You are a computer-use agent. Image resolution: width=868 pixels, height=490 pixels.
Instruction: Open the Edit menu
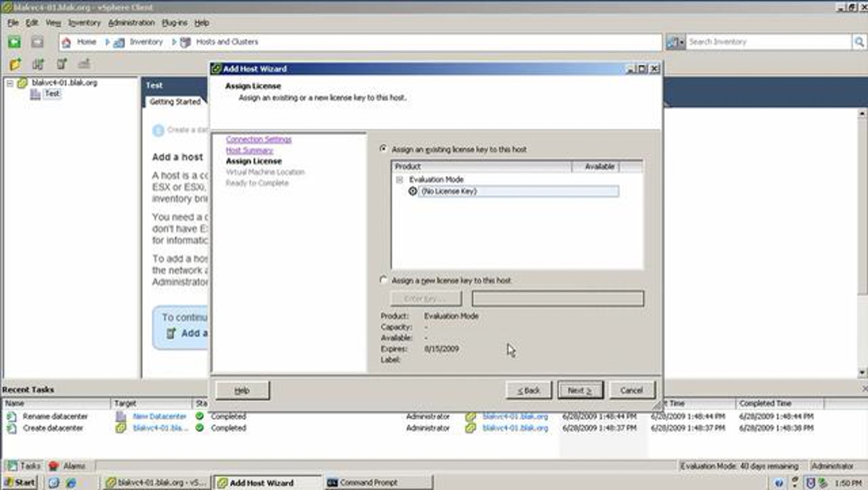click(x=32, y=23)
